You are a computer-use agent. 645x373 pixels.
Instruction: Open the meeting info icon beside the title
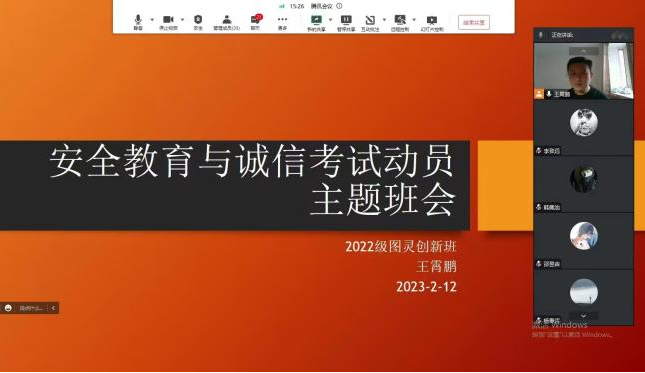click(x=339, y=6)
